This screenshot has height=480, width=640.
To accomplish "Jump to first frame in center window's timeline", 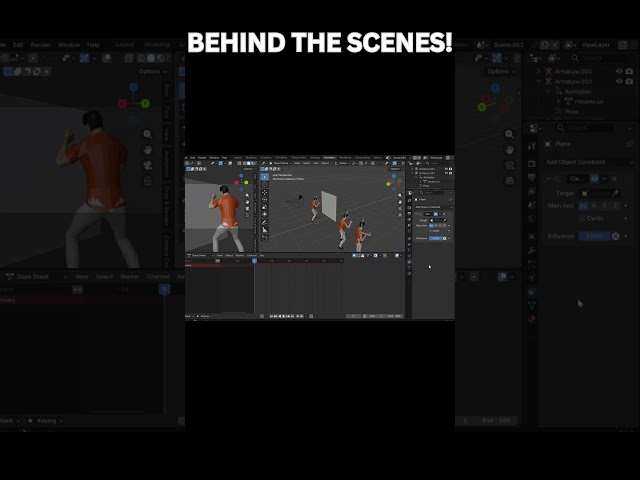I will tap(271, 316).
